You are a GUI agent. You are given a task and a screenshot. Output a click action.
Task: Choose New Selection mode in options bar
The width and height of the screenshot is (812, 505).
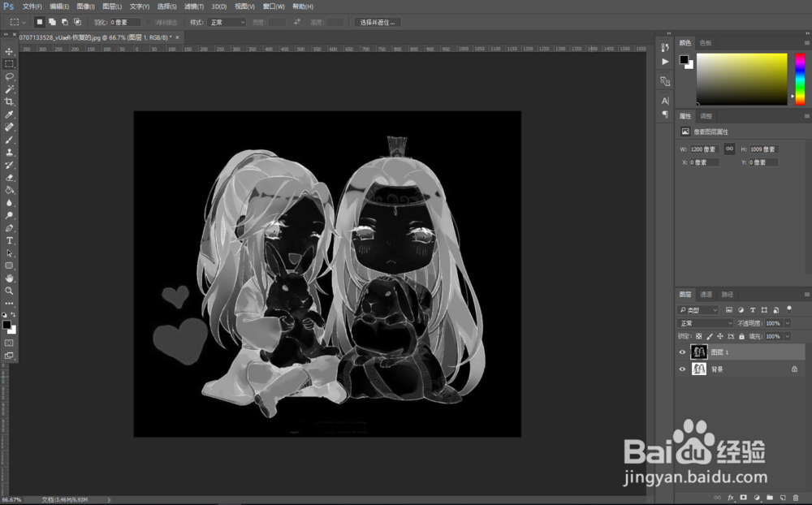(x=39, y=22)
